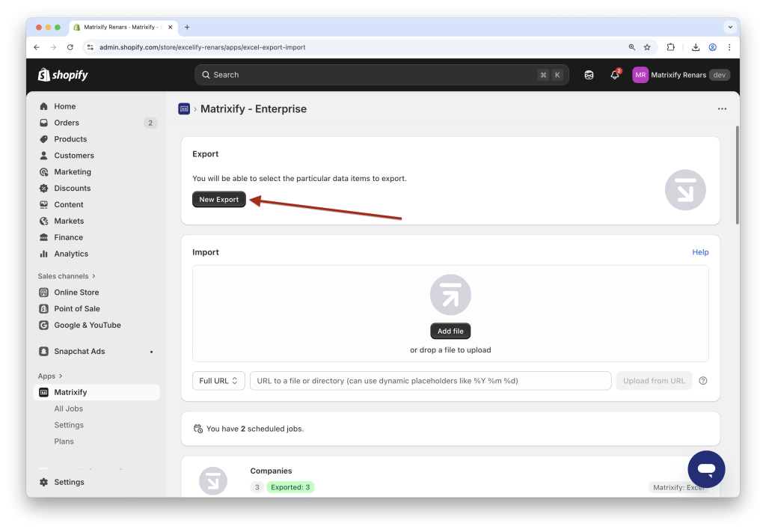766x532 pixels.
Task: Select All Jobs under Matrixify
Action: click(x=68, y=408)
